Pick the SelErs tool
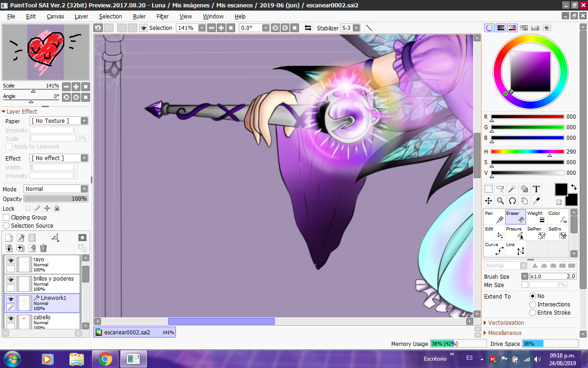The height and width of the screenshot is (368, 588). tap(558, 233)
